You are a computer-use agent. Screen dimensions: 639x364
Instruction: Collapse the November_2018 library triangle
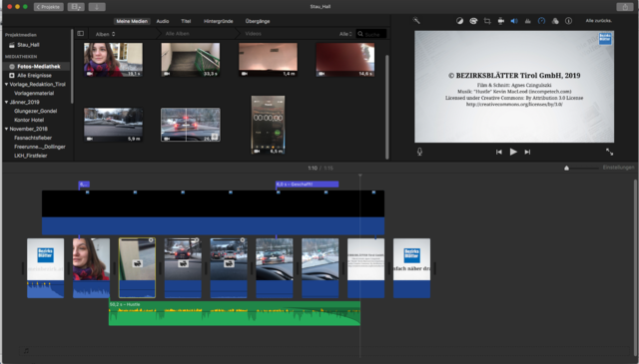(x=7, y=129)
